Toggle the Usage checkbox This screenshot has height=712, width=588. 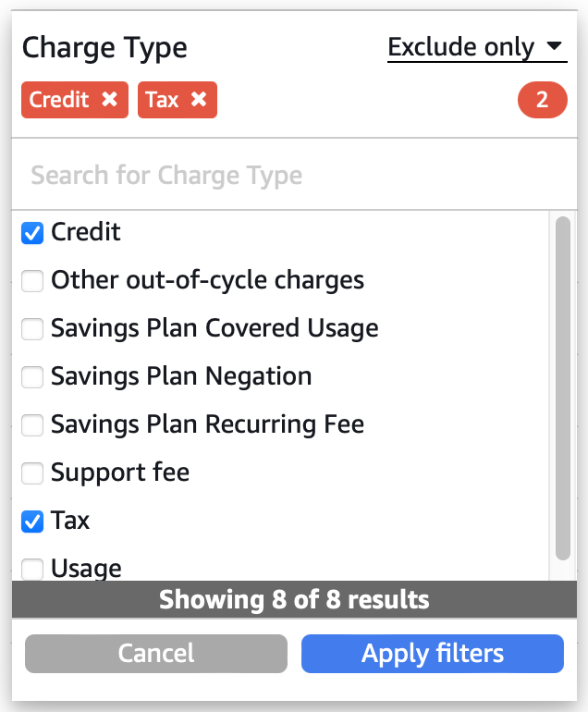pos(32,569)
